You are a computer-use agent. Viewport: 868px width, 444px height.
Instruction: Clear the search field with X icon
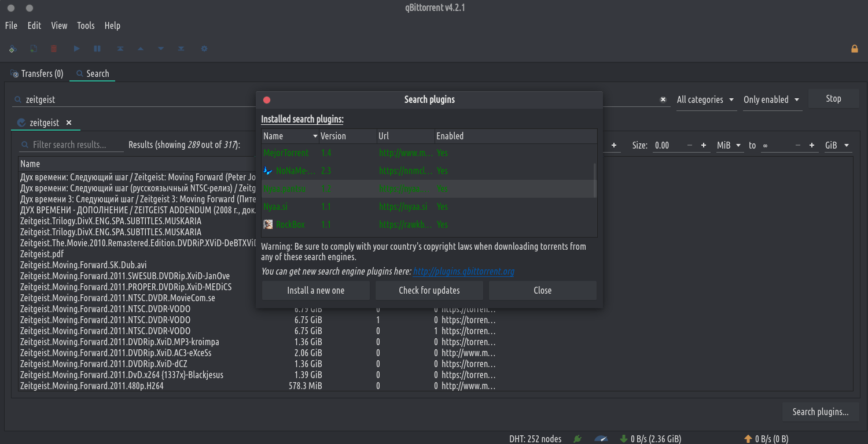point(663,99)
